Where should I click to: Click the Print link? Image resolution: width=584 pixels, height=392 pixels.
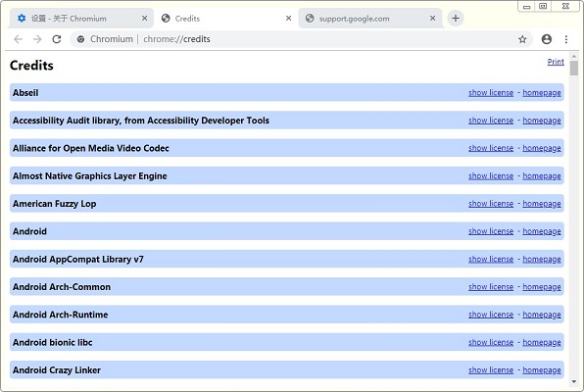tap(556, 62)
